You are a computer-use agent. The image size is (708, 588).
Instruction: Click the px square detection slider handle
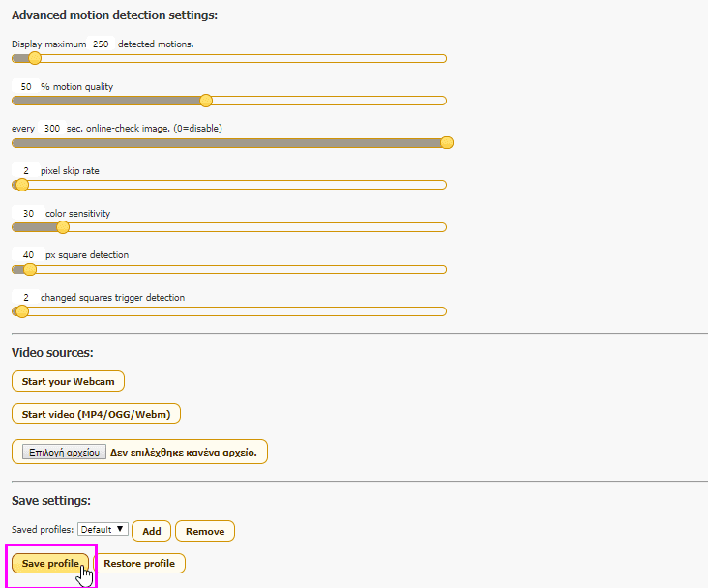tap(29, 270)
